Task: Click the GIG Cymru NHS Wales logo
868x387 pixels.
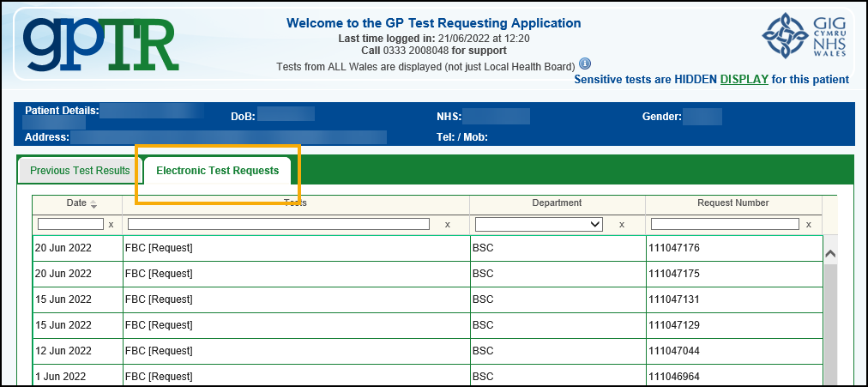Action: tap(805, 37)
